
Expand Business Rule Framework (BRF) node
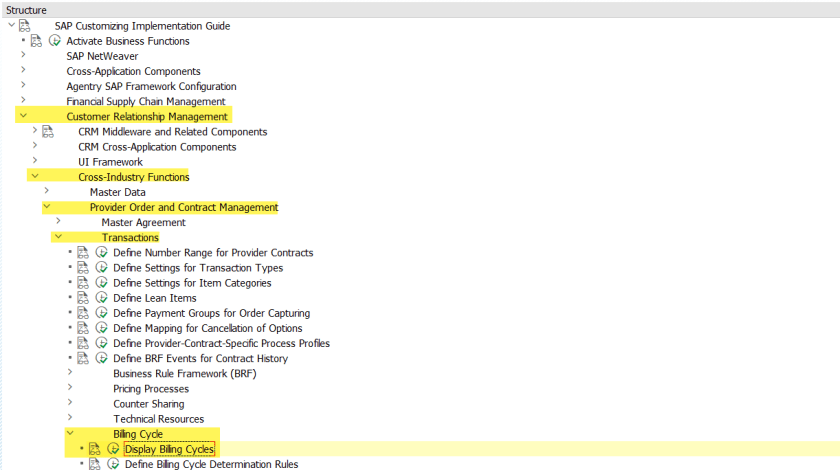(70, 371)
